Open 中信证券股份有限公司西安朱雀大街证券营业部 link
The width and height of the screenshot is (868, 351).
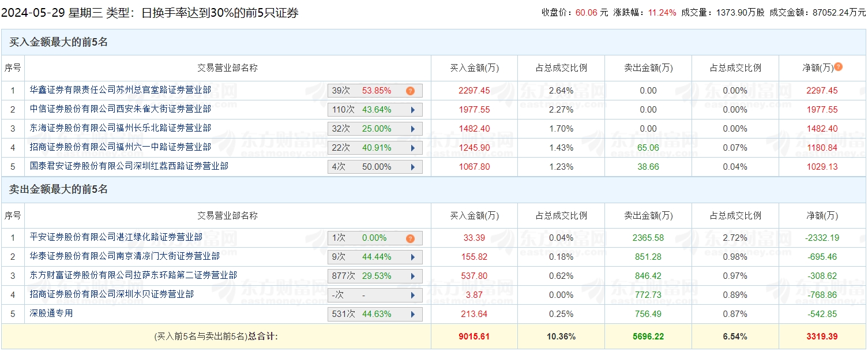click(121, 109)
